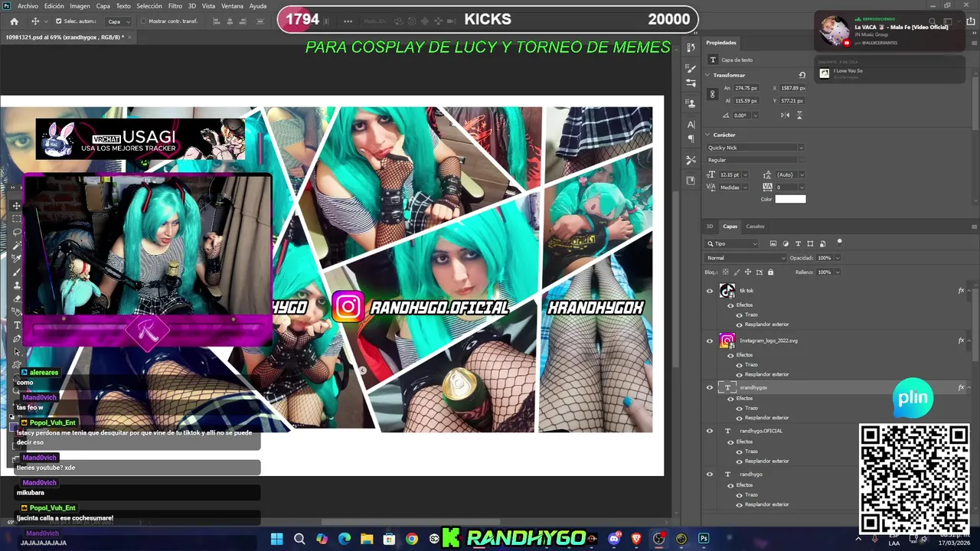Open the Archivo menu

coord(28,6)
